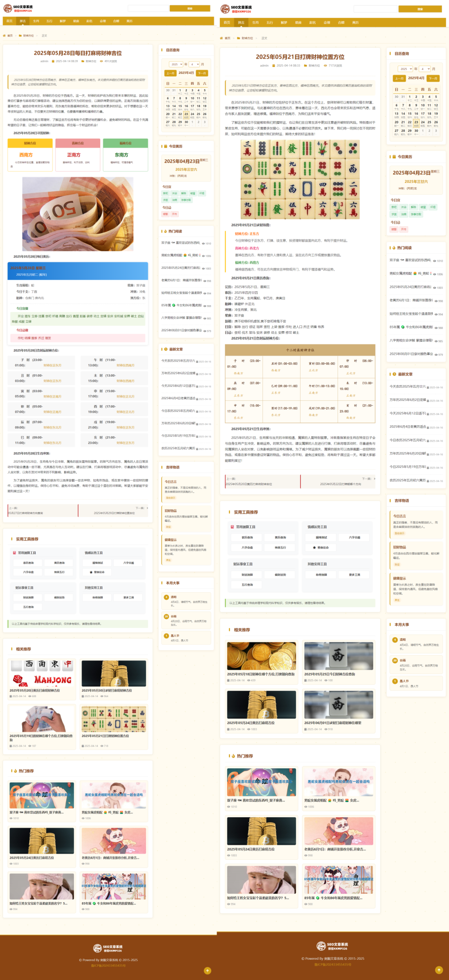Click the SEO文章系统 dragon logo on 05月28日 page
Screen dimensions: 449x980
(x=8, y=8)
